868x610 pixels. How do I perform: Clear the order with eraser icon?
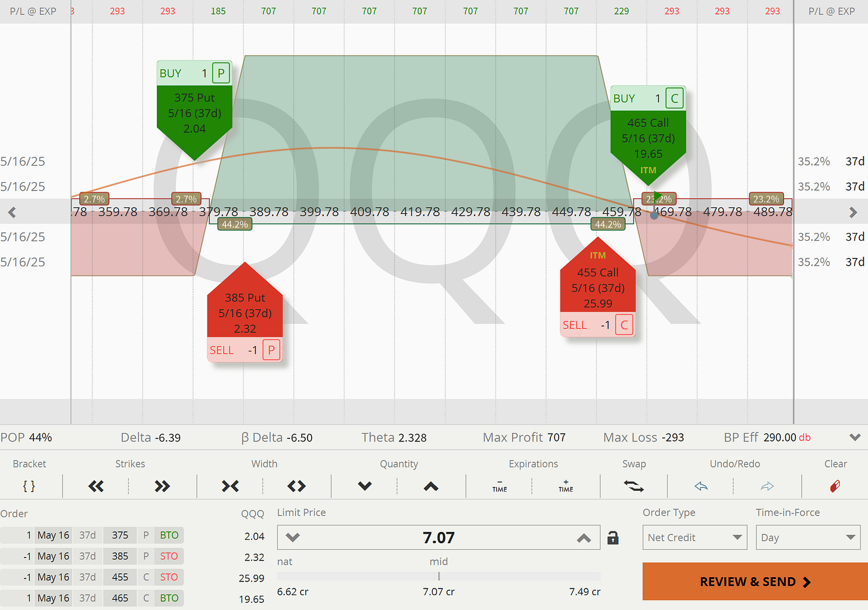[x=835, y=486]
